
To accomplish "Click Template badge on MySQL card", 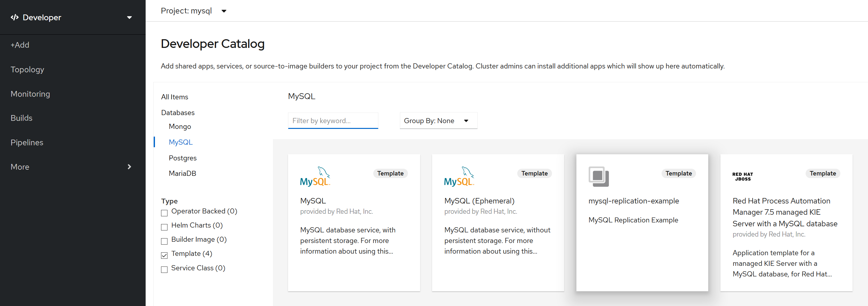I will pos(391,174).
